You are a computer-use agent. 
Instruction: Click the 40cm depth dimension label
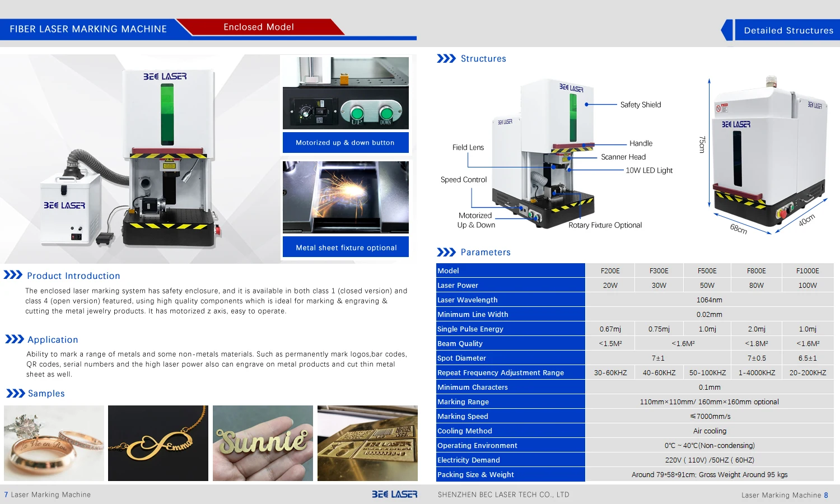(x=807, y=220)
